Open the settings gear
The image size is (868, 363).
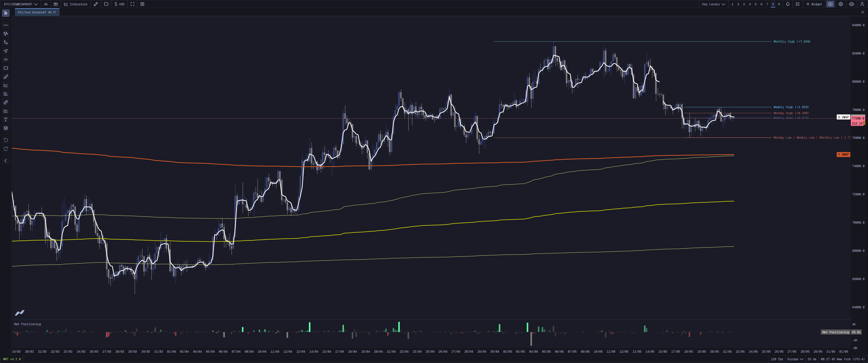click(841, 4)
